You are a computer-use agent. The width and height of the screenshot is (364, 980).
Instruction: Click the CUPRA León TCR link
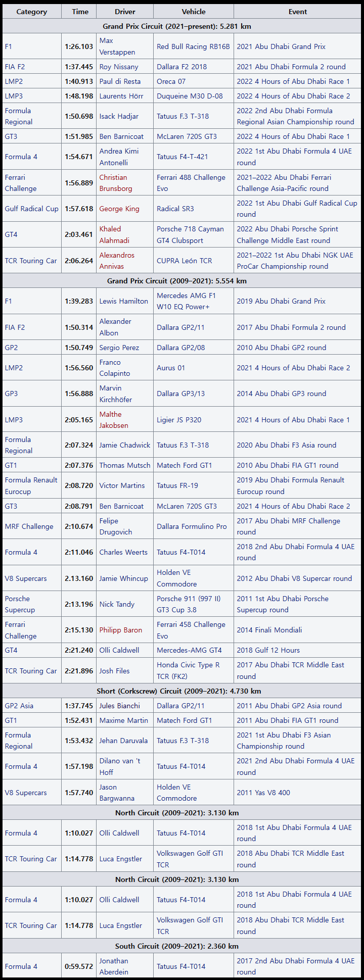(184, 261)
